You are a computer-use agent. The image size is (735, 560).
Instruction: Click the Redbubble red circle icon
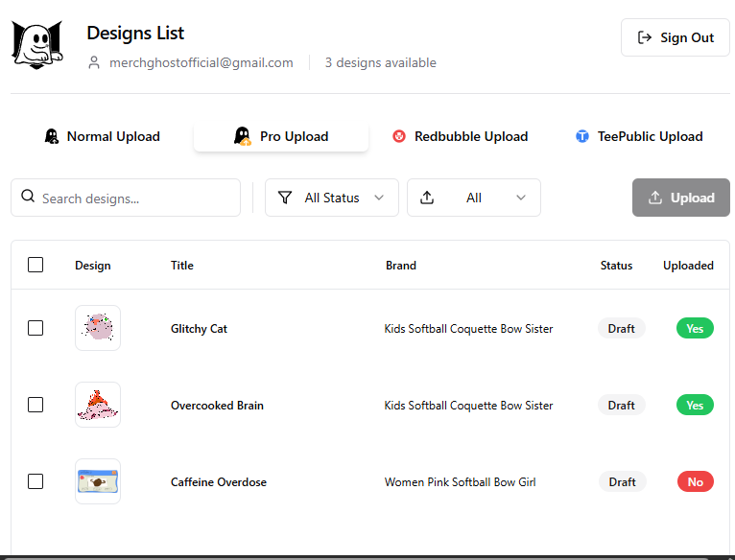[399, 136]
